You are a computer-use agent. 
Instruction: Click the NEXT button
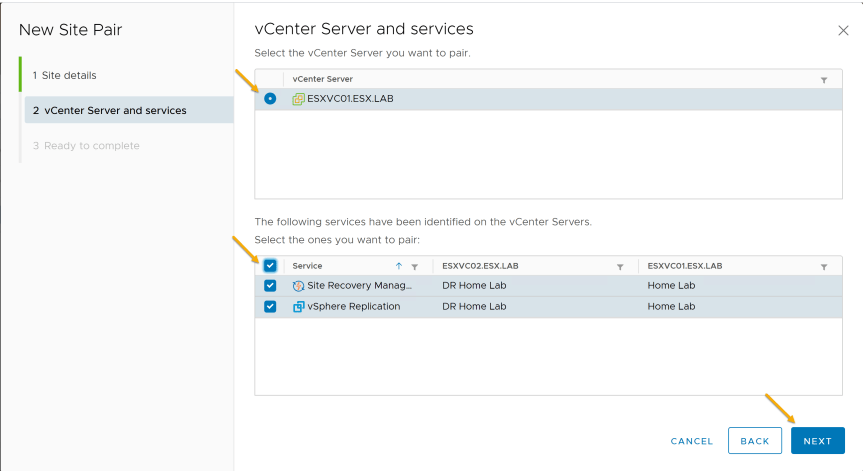click(x=817, y=441)
